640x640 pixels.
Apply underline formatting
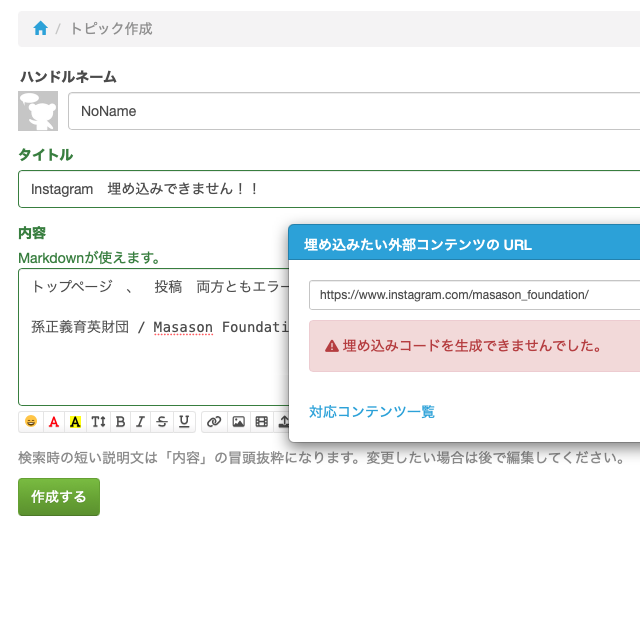(x=184, y=422)
